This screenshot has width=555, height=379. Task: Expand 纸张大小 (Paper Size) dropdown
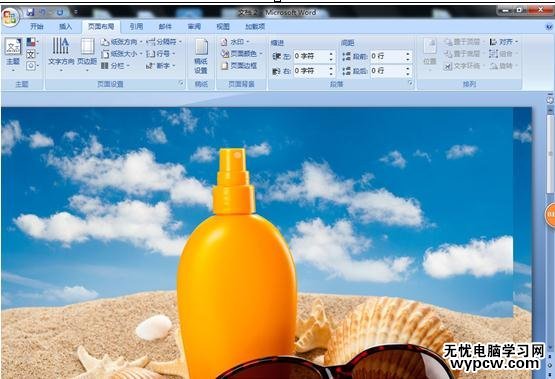tap(121, 54)
